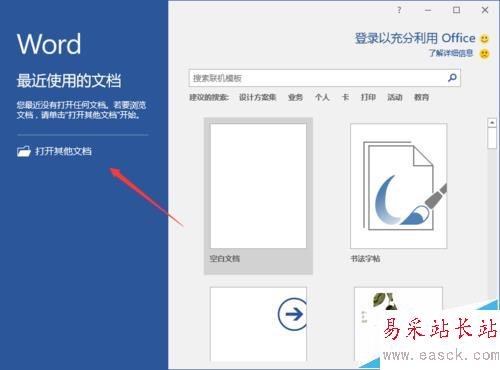500x370 pixels.
Task: Maximize the Word window
Action: coord(456,10)
